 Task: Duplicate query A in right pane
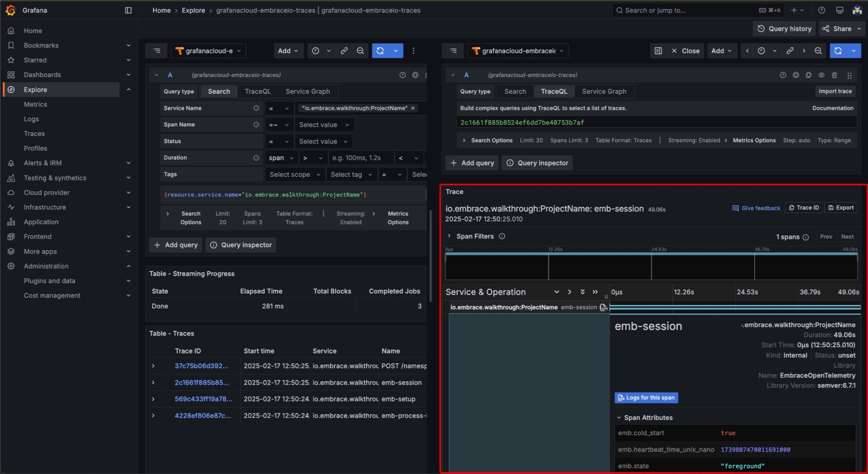coord(809,75)
